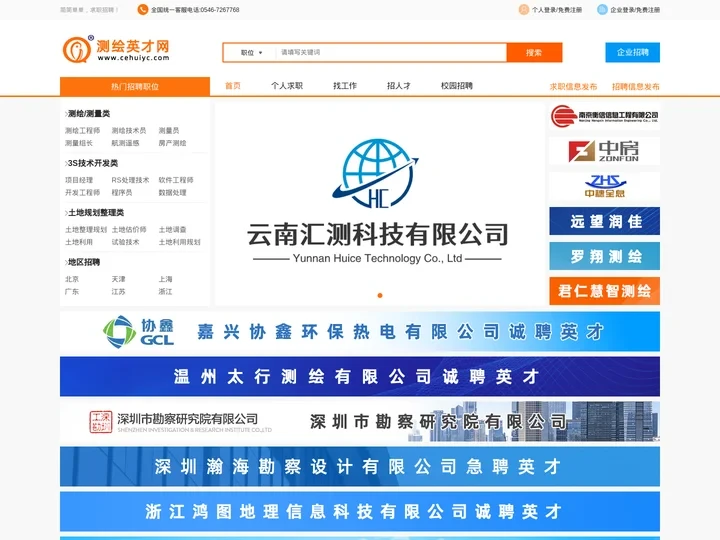Open the 温州太行测绘 recruitment banner
720x540 pixels.
pyautogui.click(x=360, y=377)
